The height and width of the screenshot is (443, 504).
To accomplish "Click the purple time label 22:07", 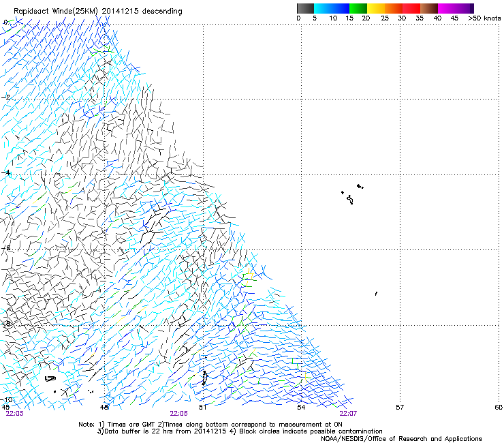I will pyautogui.click(x=348, y=414).
